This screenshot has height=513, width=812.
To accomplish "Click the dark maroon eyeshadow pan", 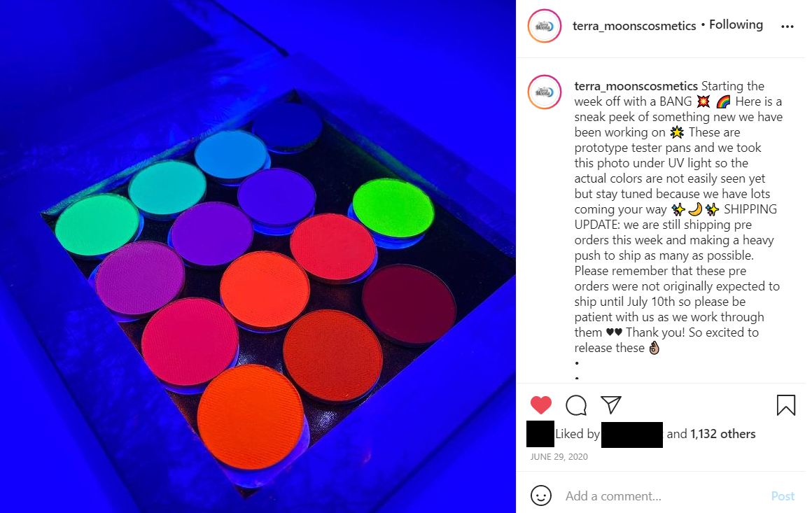I will click(x=409, y=304).
